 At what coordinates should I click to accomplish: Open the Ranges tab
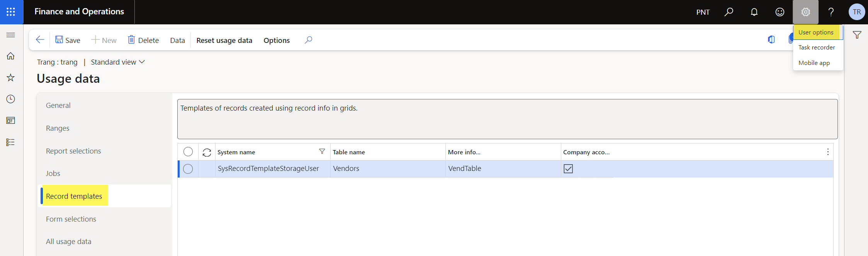point(58,128)
